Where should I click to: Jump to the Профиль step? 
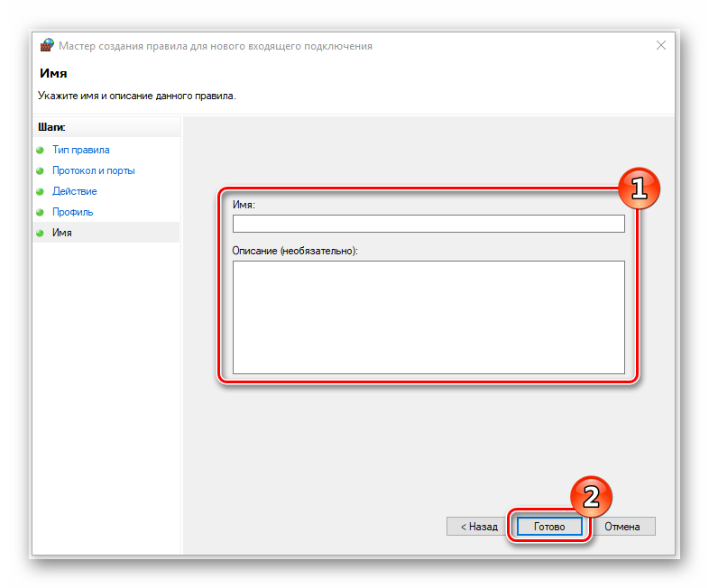(x=72, y=213)
